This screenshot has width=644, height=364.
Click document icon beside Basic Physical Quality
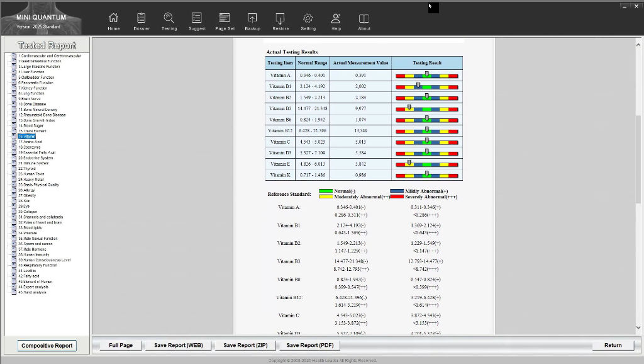point(14,185)
